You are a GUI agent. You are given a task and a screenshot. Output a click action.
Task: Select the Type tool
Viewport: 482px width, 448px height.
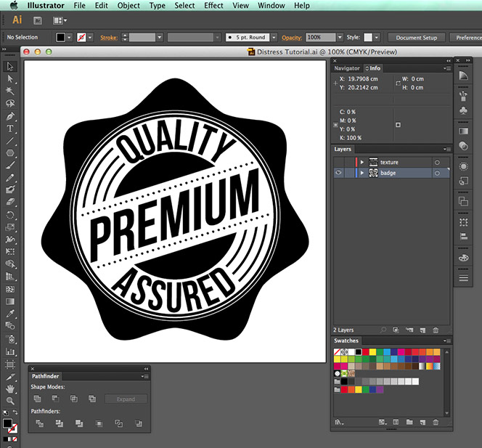(10, 129)
